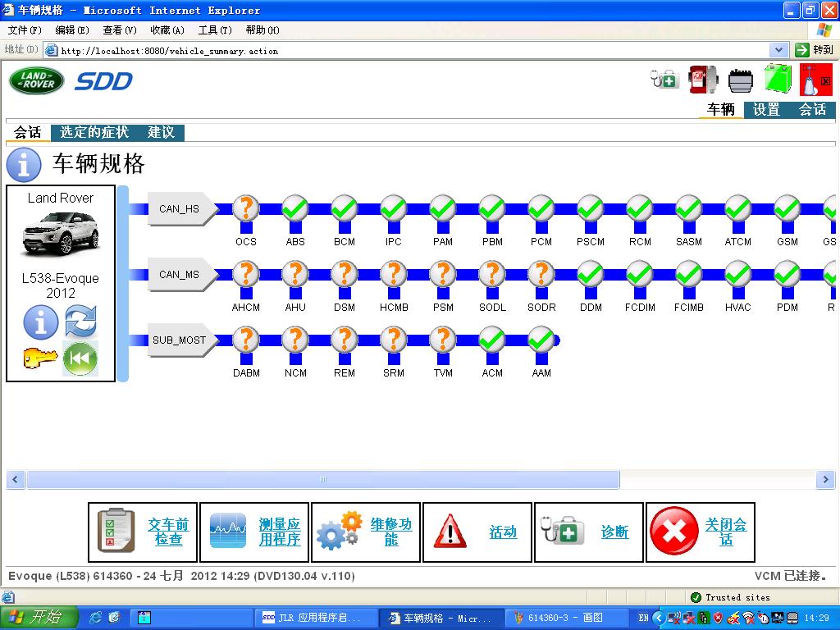Screen dimensions: 840x630
Task: Open the 诊断 link
Action: click(614, 532)
